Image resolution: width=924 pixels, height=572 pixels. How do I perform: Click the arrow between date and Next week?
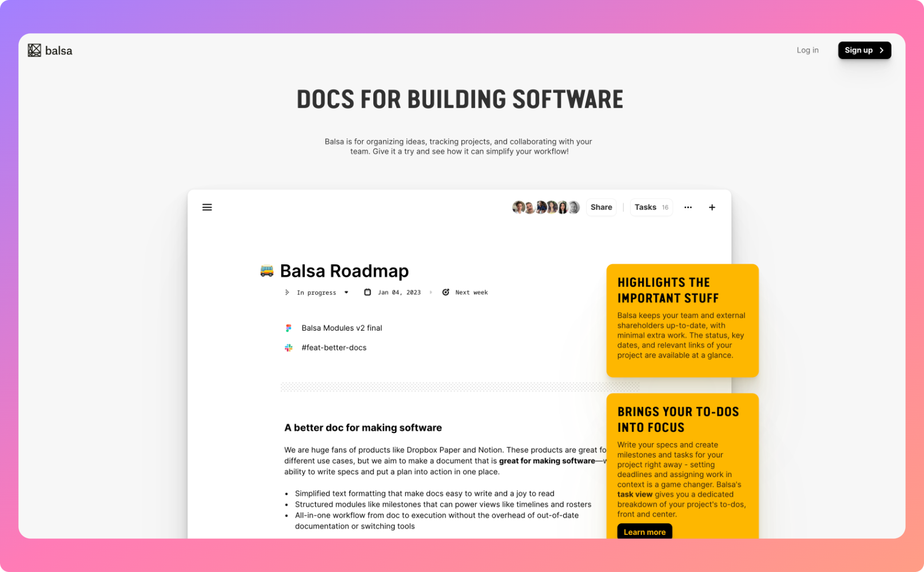[431, 292]
